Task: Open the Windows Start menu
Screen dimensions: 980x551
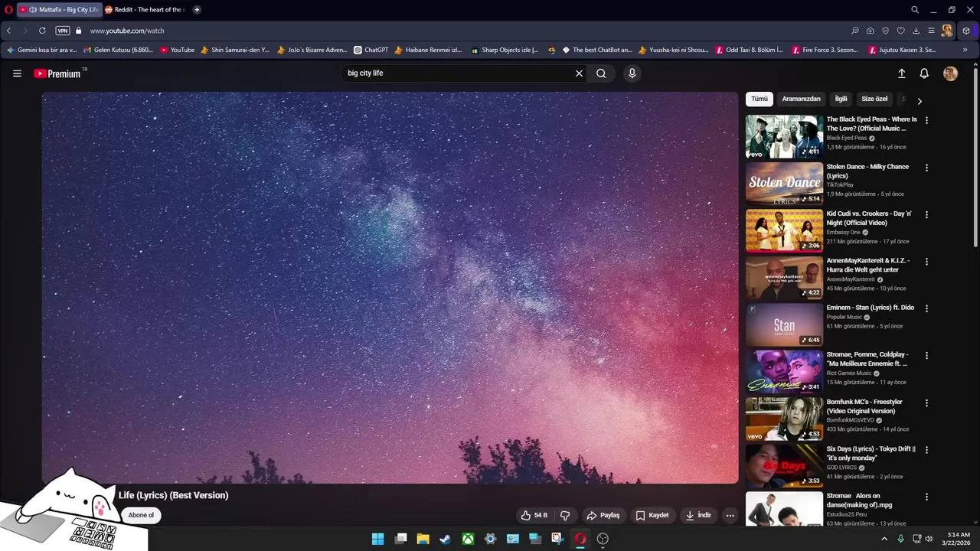Action: [x=377, y=539]
